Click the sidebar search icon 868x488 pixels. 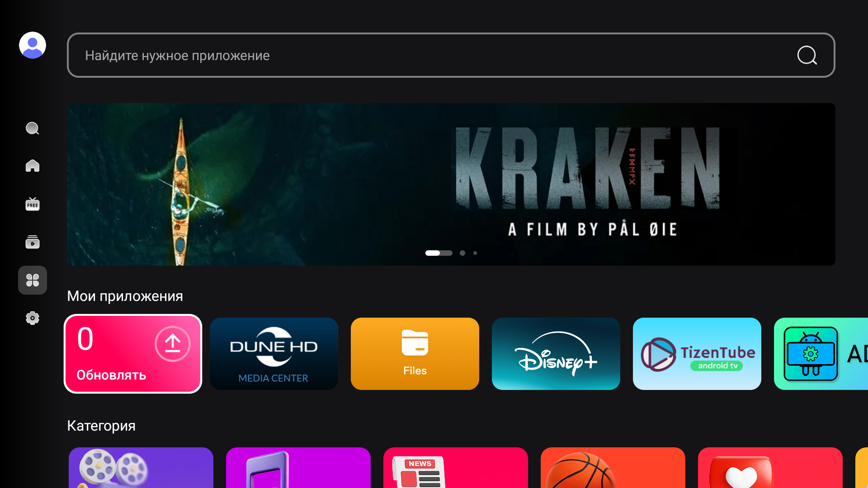pyautogui.click(x=33, y=128)
